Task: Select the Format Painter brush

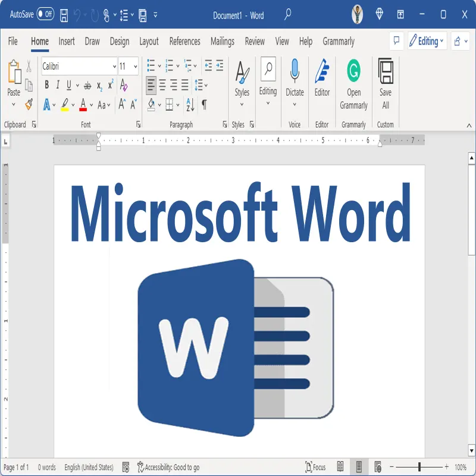Action: click(29, 104)
